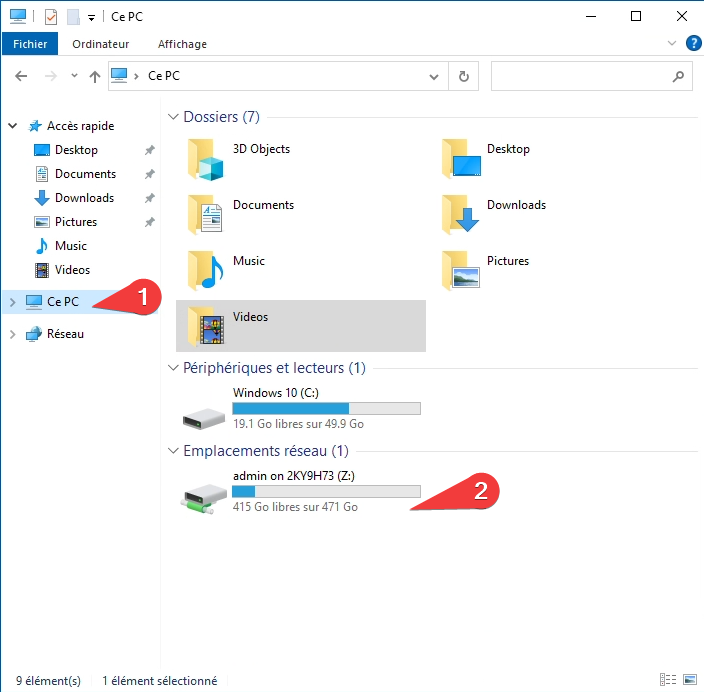Switch to the Affichage ribbon tab

182,44
